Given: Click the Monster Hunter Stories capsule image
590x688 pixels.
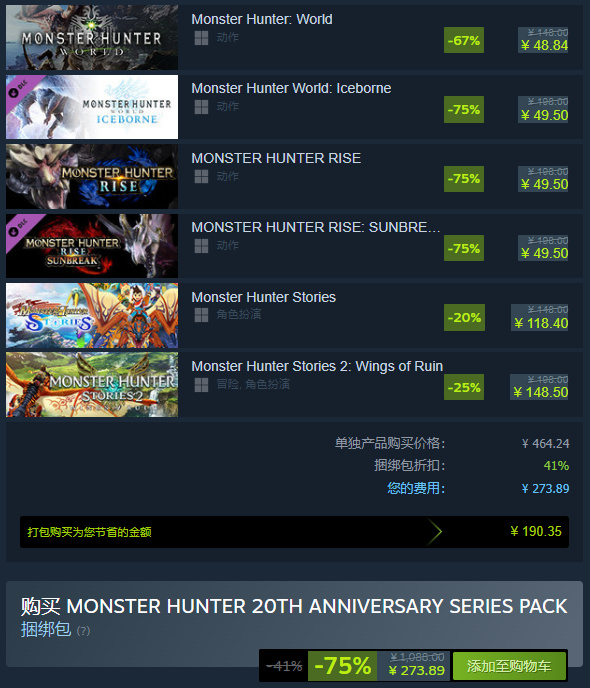Looking at the screenshot, I should (x=92, y=315).
